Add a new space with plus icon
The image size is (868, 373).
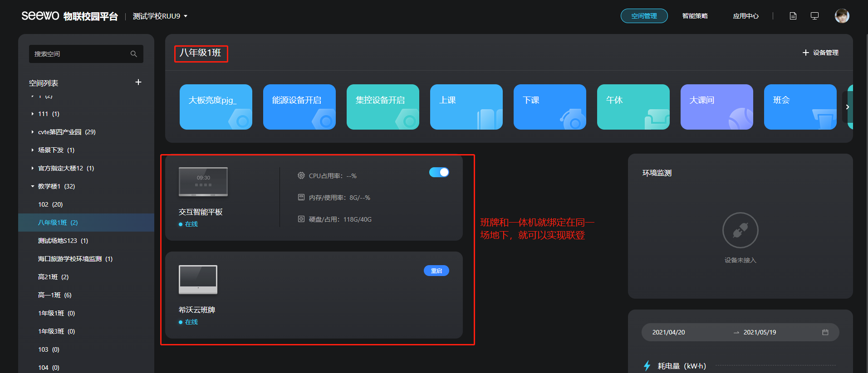point(138,82)
